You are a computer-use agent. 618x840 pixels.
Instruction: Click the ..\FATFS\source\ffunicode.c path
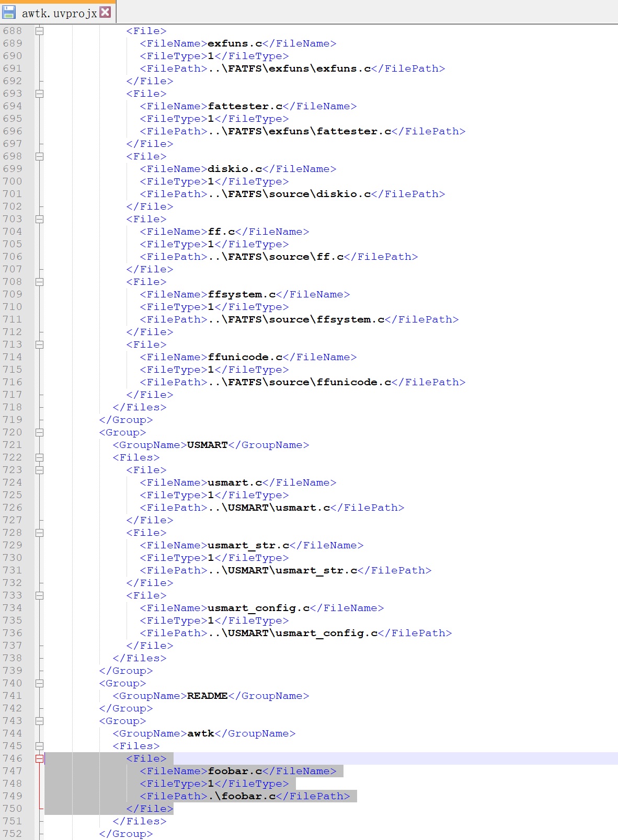300,382
